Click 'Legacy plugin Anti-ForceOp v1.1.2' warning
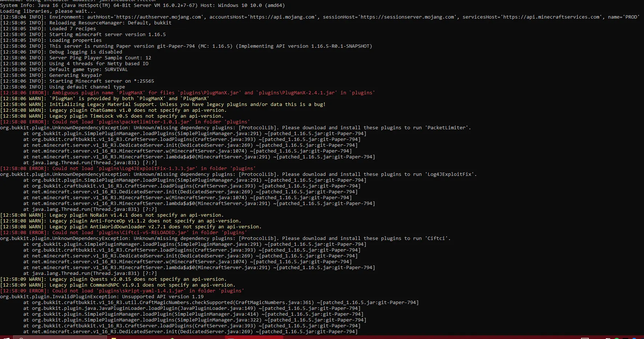 point(121,221)
